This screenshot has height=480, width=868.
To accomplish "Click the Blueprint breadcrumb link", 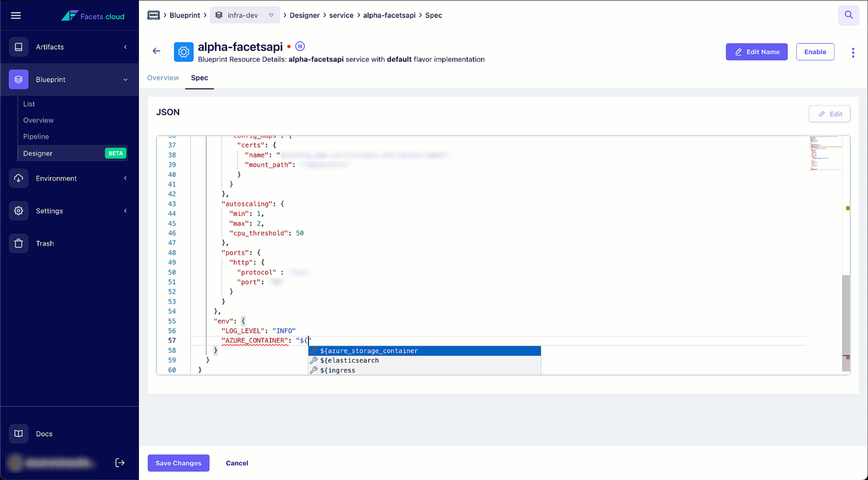I will pos(185,15).
